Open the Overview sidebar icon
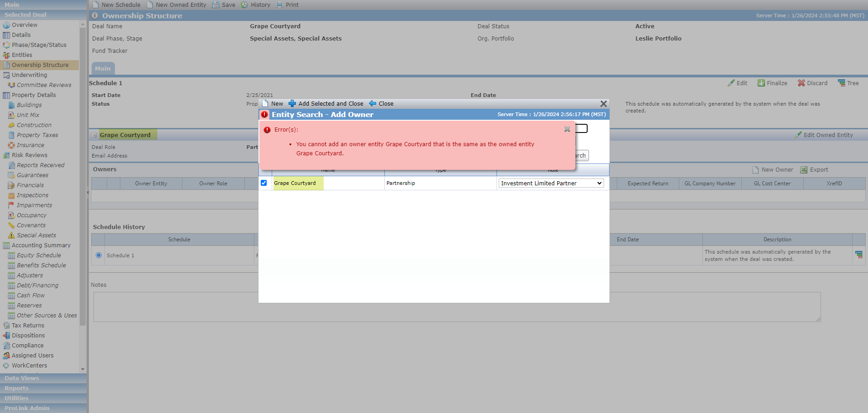868x413 pixels. (6, 25)
